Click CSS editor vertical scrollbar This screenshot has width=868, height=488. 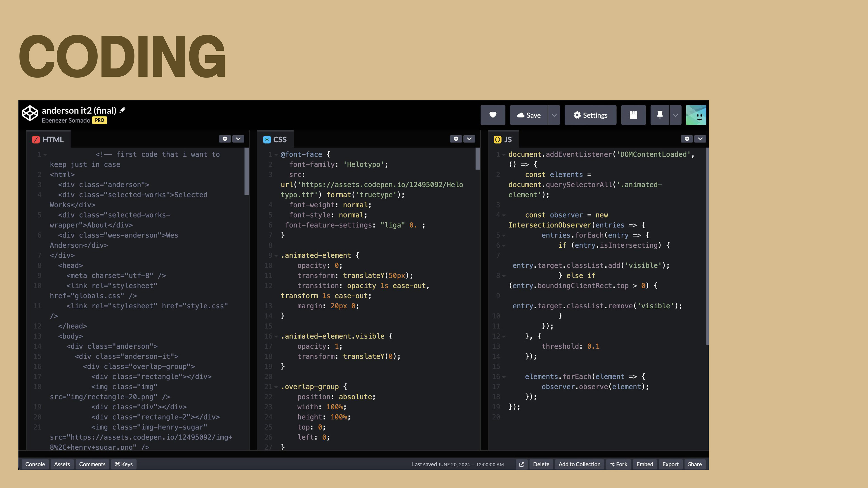477,159
